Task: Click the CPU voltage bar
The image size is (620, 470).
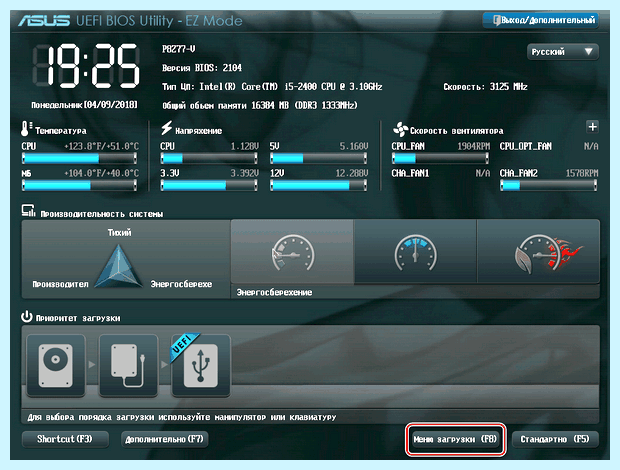Action: (x=209, y=159)
